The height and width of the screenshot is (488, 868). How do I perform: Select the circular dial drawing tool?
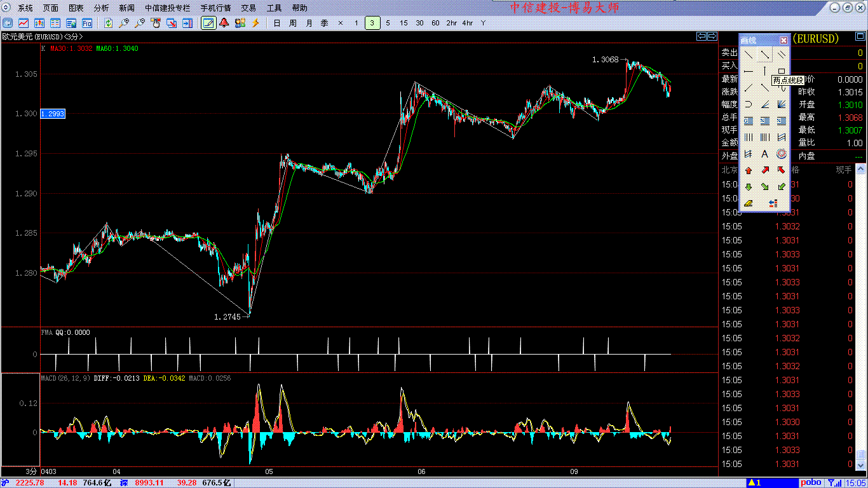point(782,154)
